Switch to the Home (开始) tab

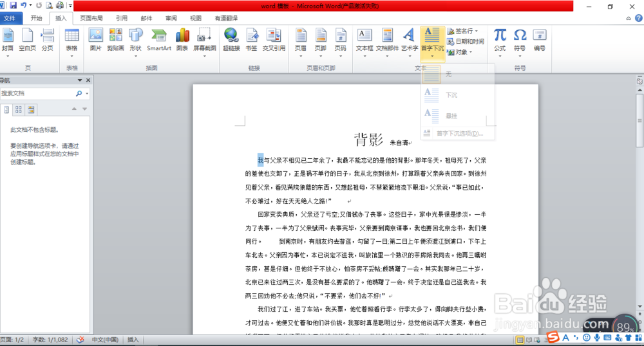coord(36,18)
